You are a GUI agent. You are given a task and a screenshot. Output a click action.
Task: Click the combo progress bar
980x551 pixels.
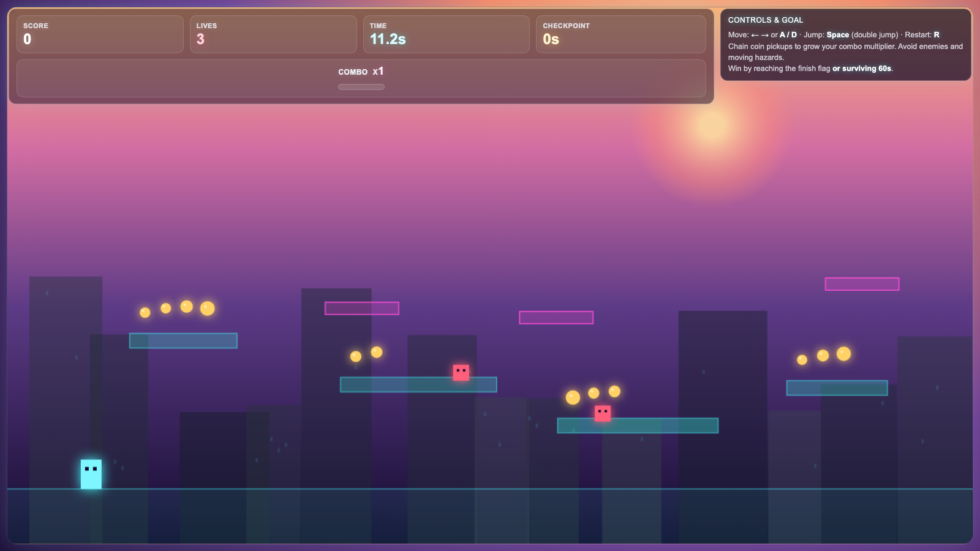point(361,87)
